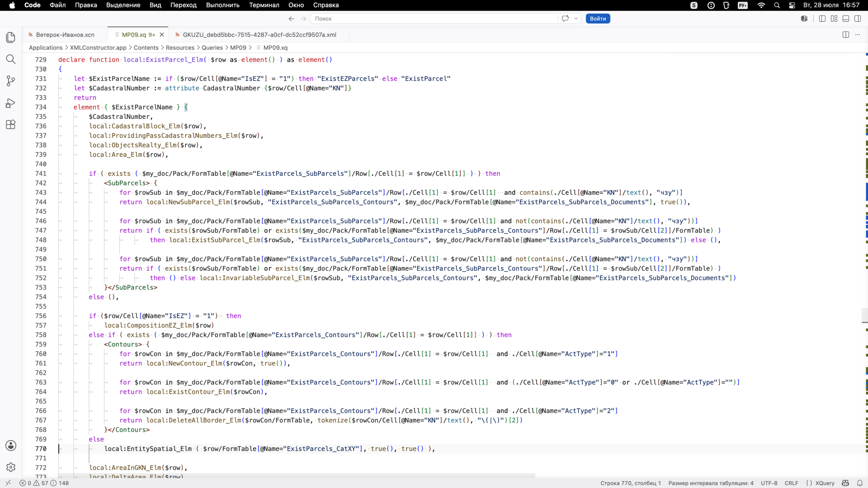The height and width of the screenshot is (488, 868).
Task: Expand the MP09 folder breadcrumb
Action: click(238, 47)
